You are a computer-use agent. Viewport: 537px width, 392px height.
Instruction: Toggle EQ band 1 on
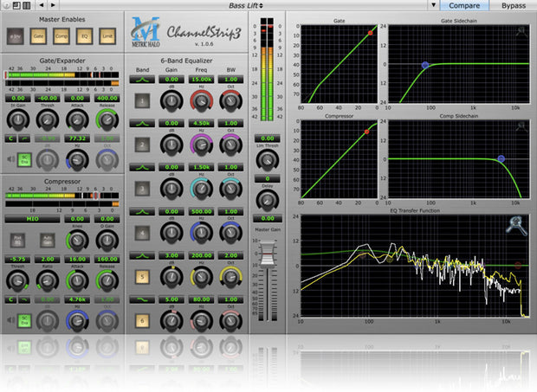[142, 101]
